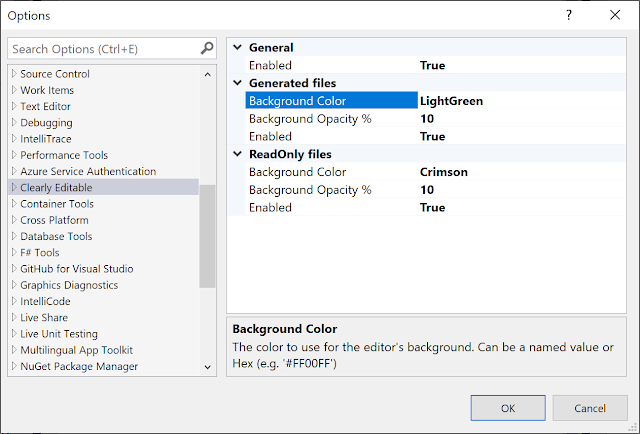Select IntelliCode tree item
Viewport: 640px width, 434px height.
pos(45,301)
